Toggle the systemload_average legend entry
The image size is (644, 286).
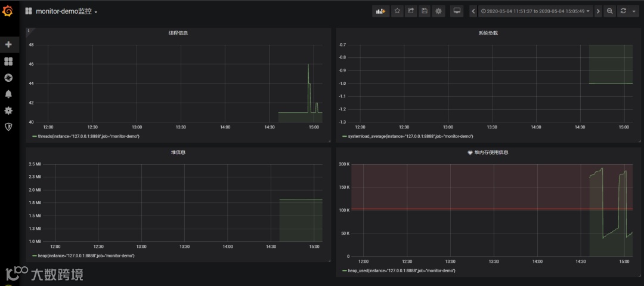pyautogui.click(x=410, y=136)
